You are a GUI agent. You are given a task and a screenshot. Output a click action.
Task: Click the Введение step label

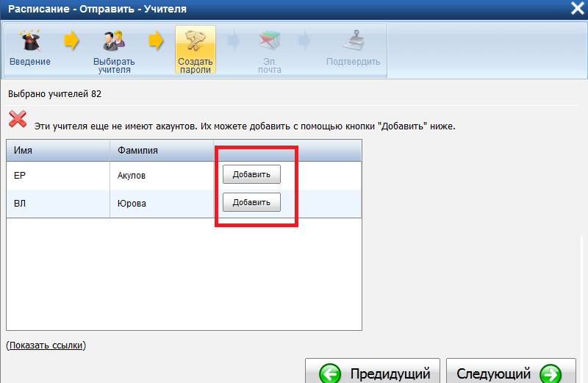pos(29,62)
